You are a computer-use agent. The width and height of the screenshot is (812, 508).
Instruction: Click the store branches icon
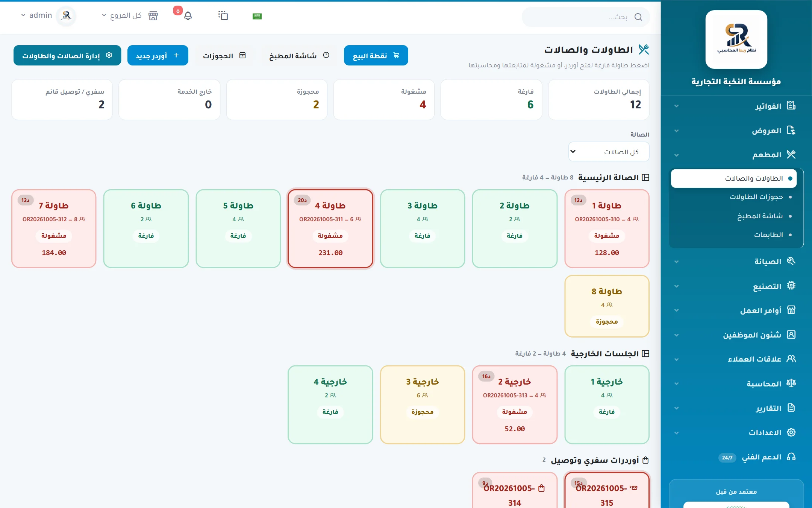(x=153, y=15)
